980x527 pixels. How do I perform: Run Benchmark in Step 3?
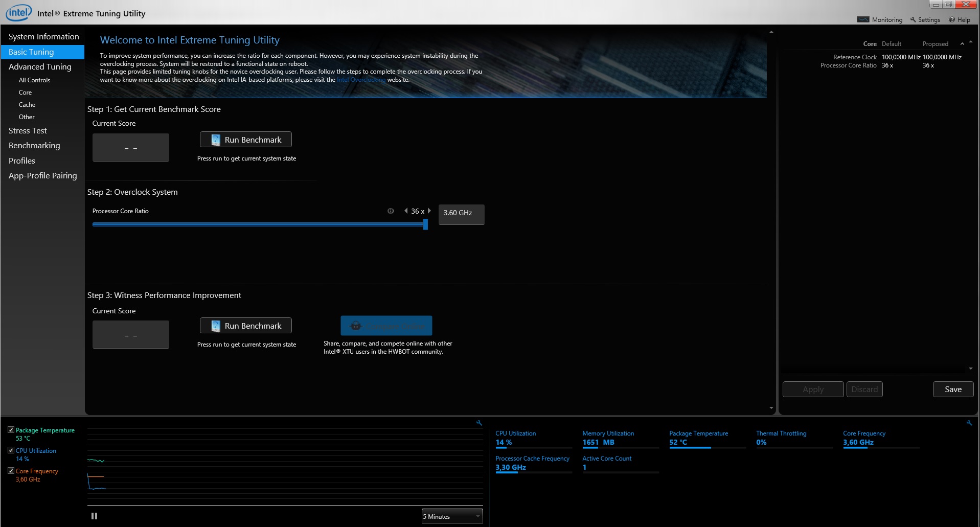(x=246, y=326)
